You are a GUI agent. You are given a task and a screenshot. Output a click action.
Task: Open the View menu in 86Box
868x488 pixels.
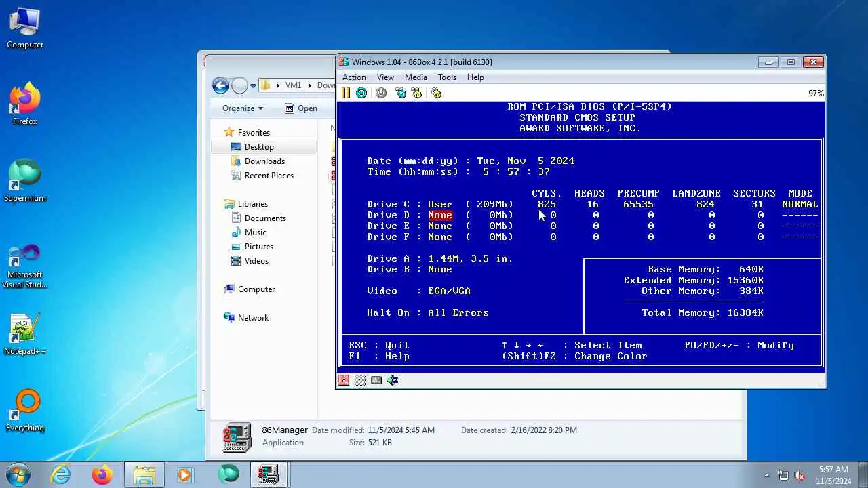(385, 77)
